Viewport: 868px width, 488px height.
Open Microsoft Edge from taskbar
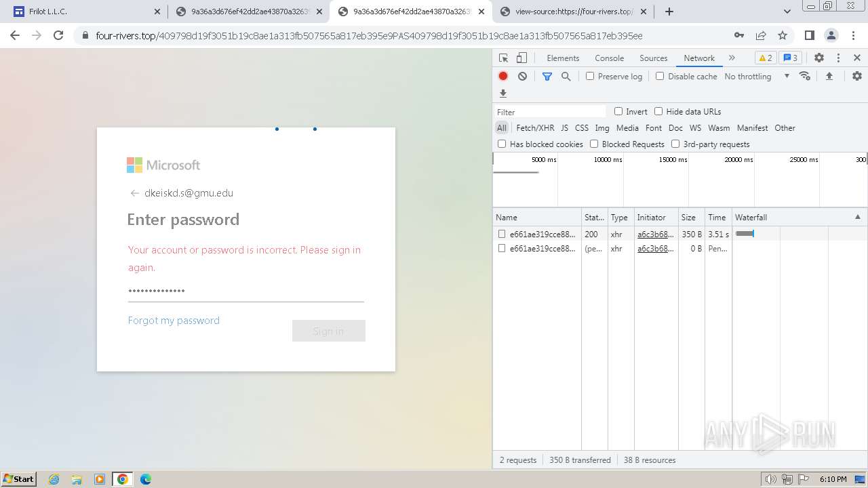pos(146,479)
